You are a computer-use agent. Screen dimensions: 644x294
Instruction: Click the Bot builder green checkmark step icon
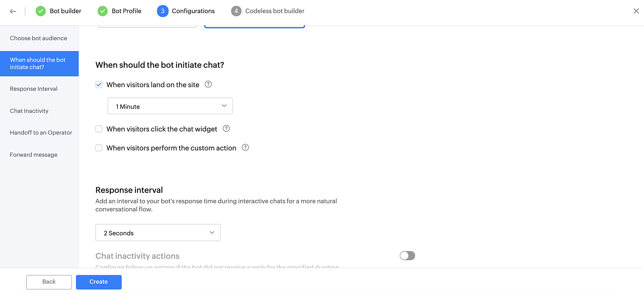(x=41, y=11)
